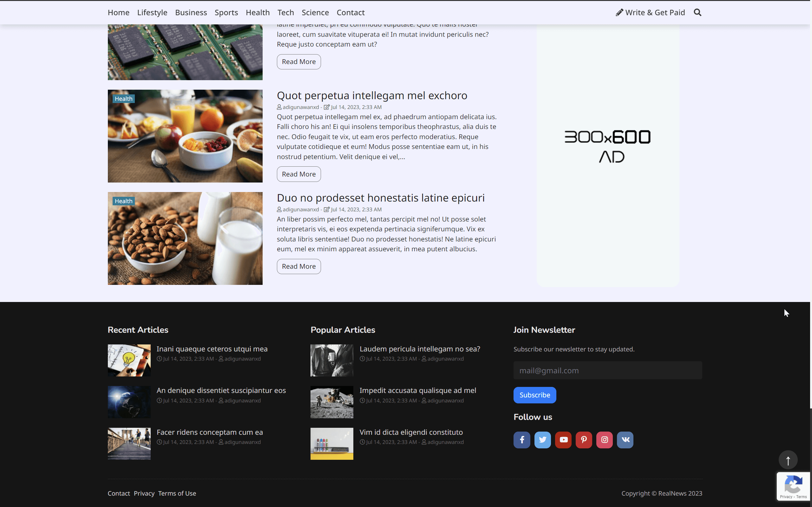Select the Health menu item
This screenshot has width=812, height=507.
[x=257, y=12]
